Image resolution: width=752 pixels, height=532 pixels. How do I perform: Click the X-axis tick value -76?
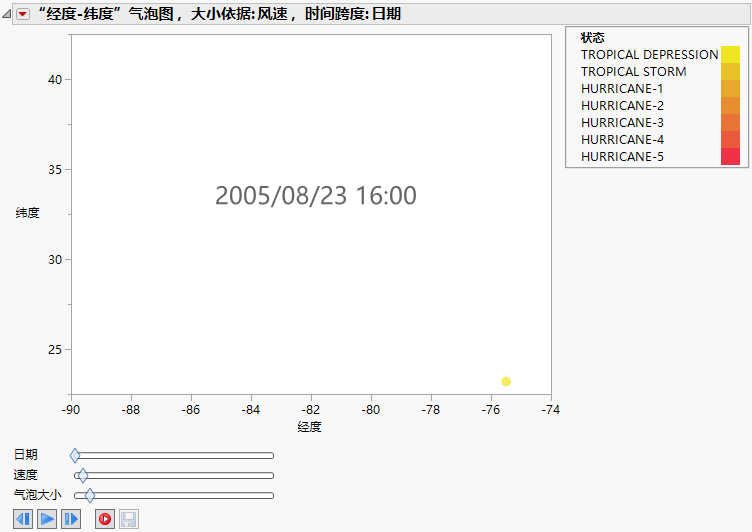(491, 410)
